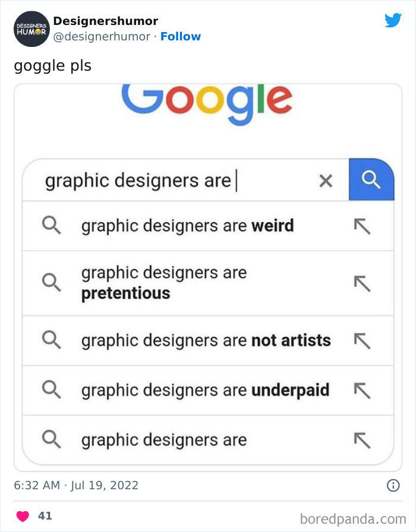
Task: Toggle following @designerhumor
Action: coord(181,36)
